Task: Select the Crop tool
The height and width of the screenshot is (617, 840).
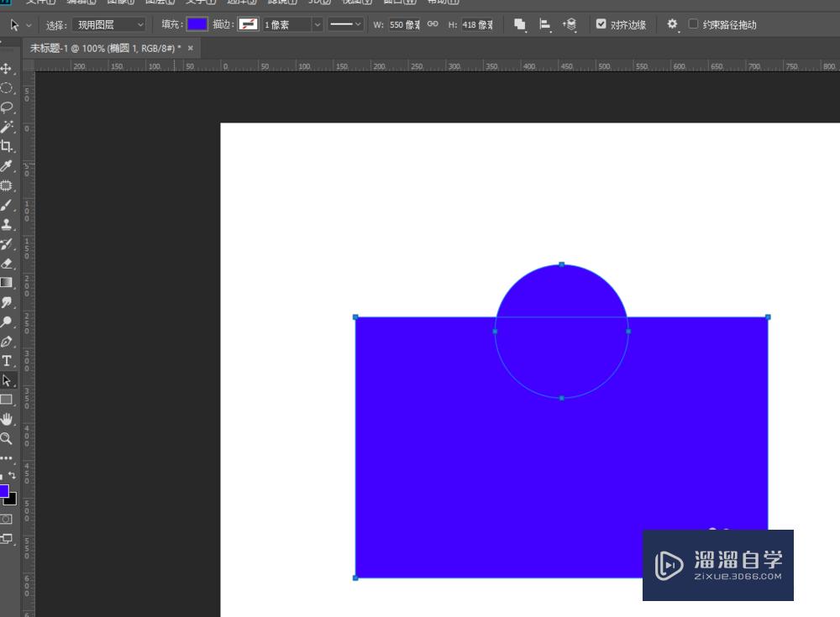Action: 7,146
